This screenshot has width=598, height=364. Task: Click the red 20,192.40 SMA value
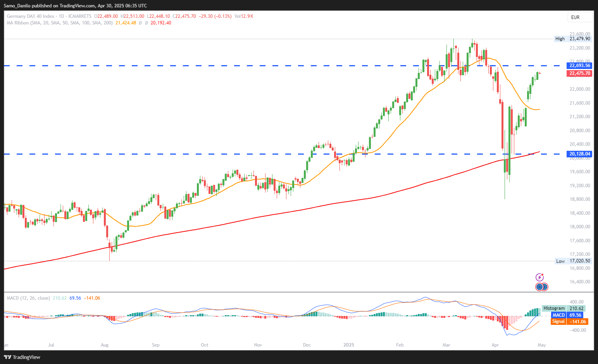pos(161,23)
